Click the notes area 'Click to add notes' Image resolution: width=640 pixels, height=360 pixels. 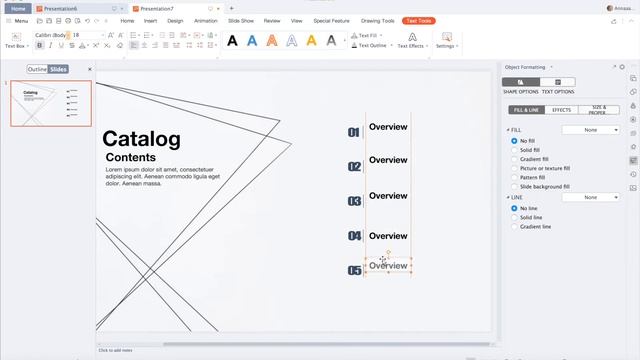tap(116, 350)
